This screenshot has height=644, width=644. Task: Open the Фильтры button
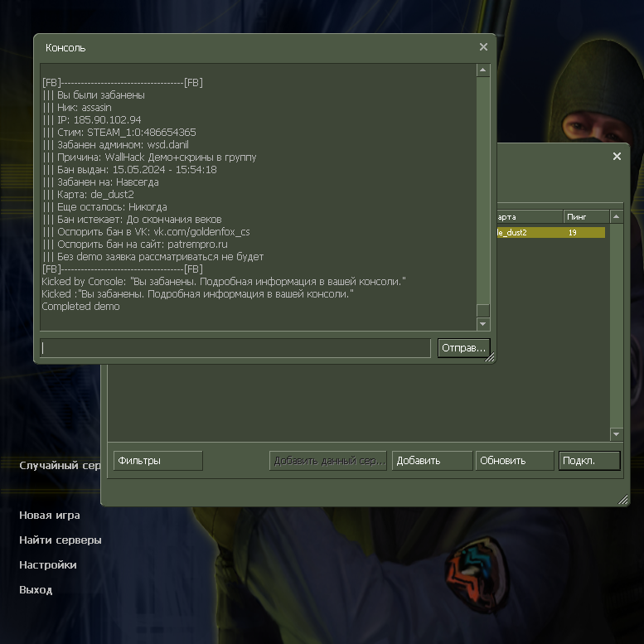[158, 460]
